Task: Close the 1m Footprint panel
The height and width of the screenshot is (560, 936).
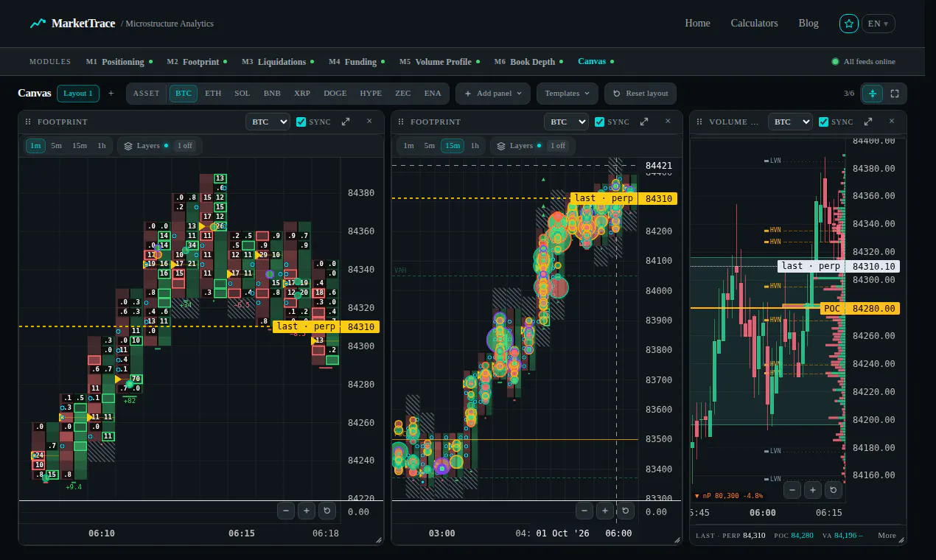Action: [369, 122]
